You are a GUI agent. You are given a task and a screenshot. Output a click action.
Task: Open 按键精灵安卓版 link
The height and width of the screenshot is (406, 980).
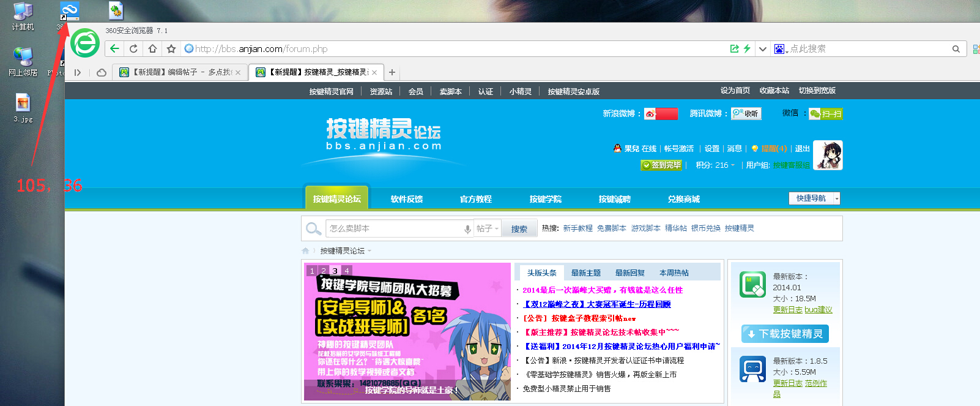(573, 91)
